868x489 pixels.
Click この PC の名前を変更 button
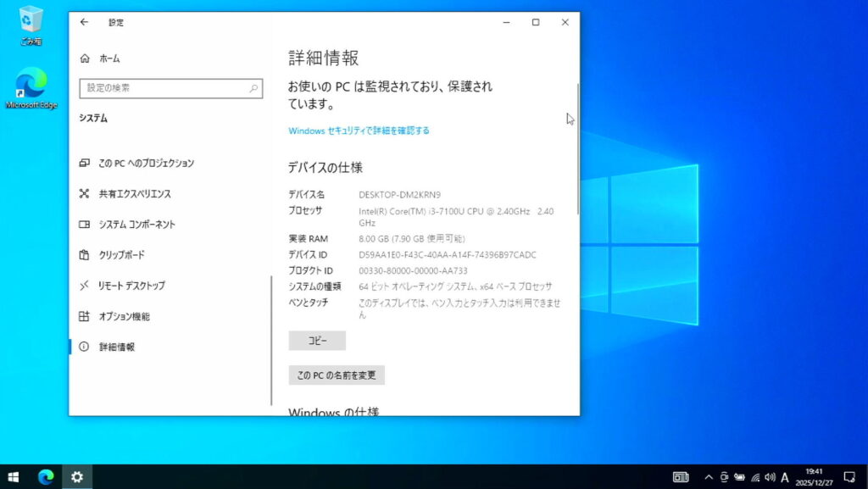pyautogui.click(x=337, y=375)
